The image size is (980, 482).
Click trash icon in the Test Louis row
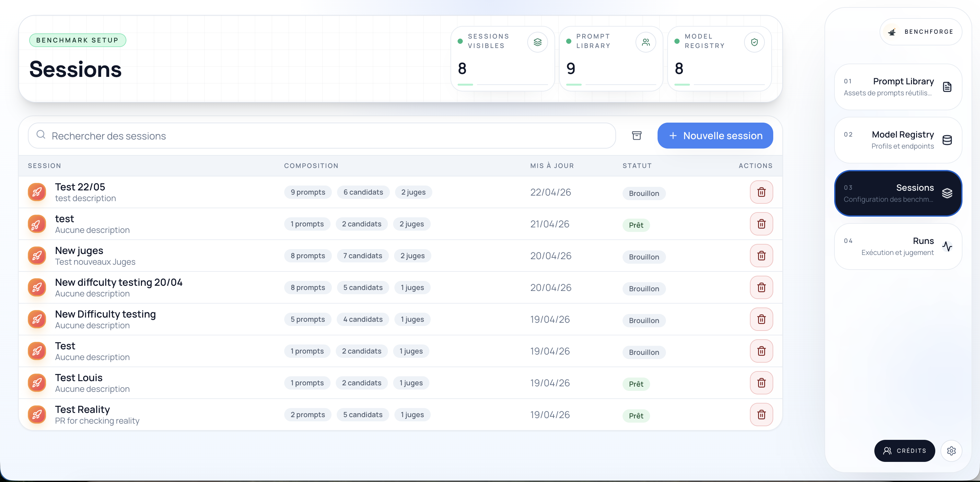(x=761, y=383)
